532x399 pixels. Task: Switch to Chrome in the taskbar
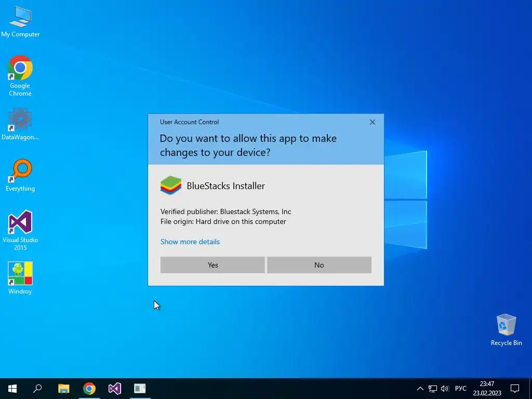89,389
